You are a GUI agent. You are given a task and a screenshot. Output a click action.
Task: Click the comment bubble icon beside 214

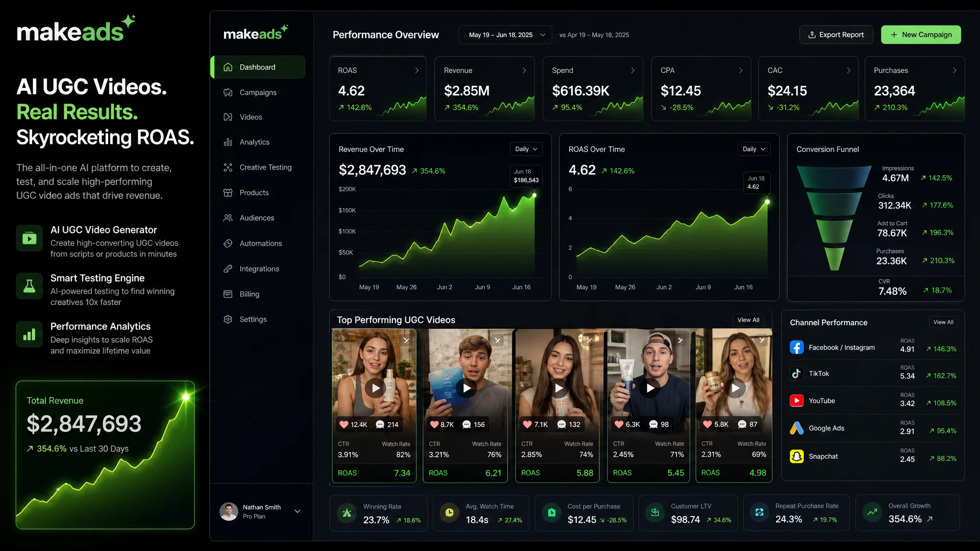tap(380, 424)
